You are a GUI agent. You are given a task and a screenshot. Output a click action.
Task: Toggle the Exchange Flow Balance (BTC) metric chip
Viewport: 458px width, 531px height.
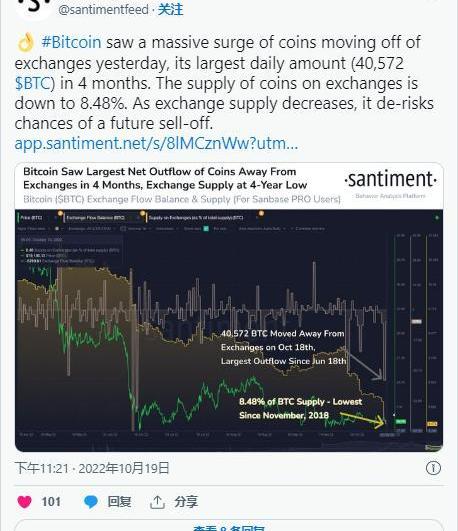pos(95,218)
